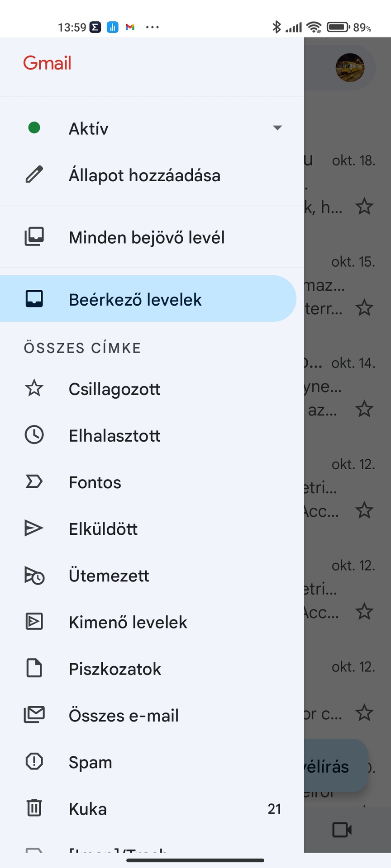391x868 pixels.
Task: Open Kimenő levelek outbox
Action: point(128,622)
